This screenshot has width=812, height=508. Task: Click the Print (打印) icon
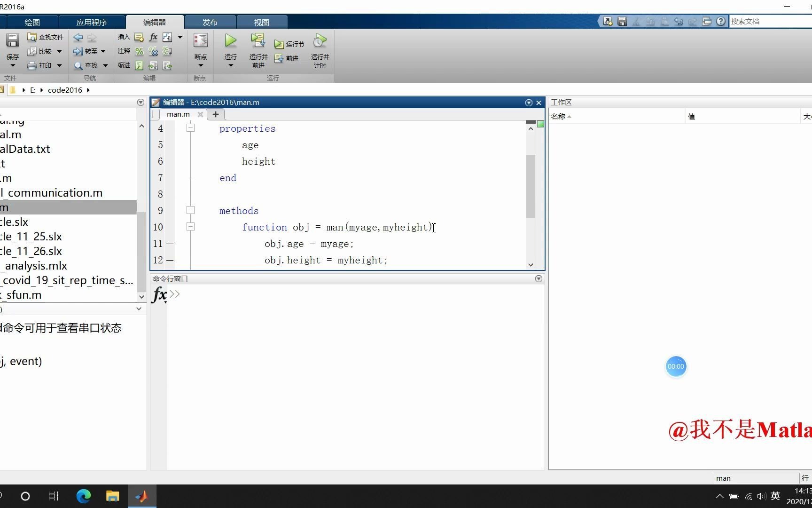click(32, 65)
